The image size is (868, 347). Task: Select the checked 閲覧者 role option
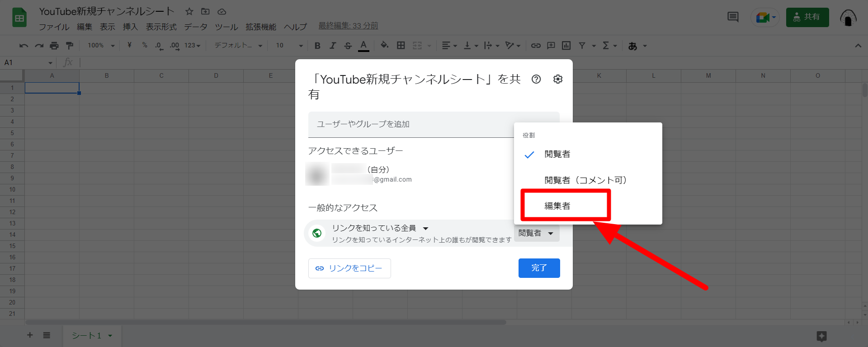(x=588, y=154)
